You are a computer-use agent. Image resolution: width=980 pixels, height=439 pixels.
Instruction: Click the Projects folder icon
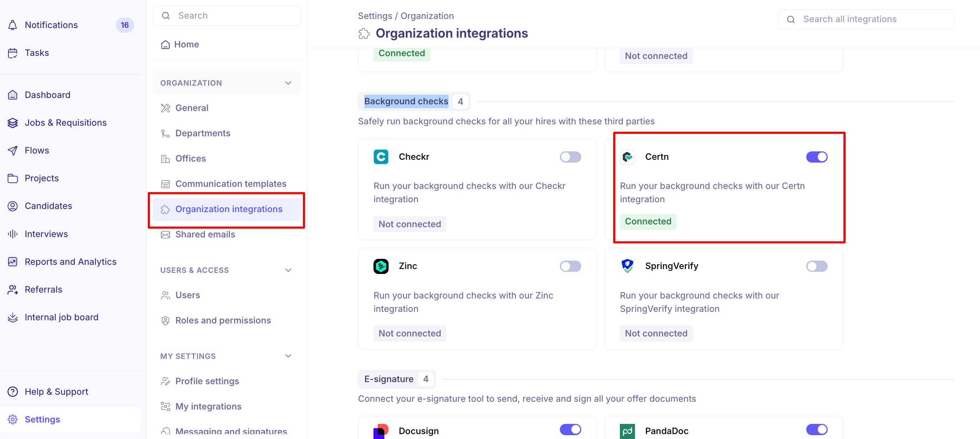click(13, 178)
